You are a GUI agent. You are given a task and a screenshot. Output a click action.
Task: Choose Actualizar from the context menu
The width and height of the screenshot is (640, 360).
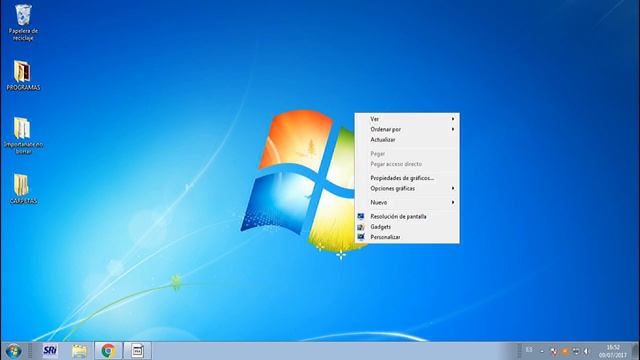pyautogui.click(x=407, y=140)
